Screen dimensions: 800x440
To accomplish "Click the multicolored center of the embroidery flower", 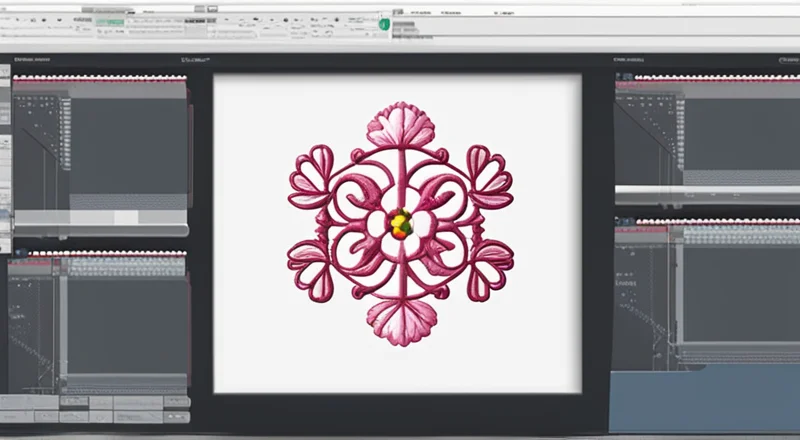I will [400, 223].
